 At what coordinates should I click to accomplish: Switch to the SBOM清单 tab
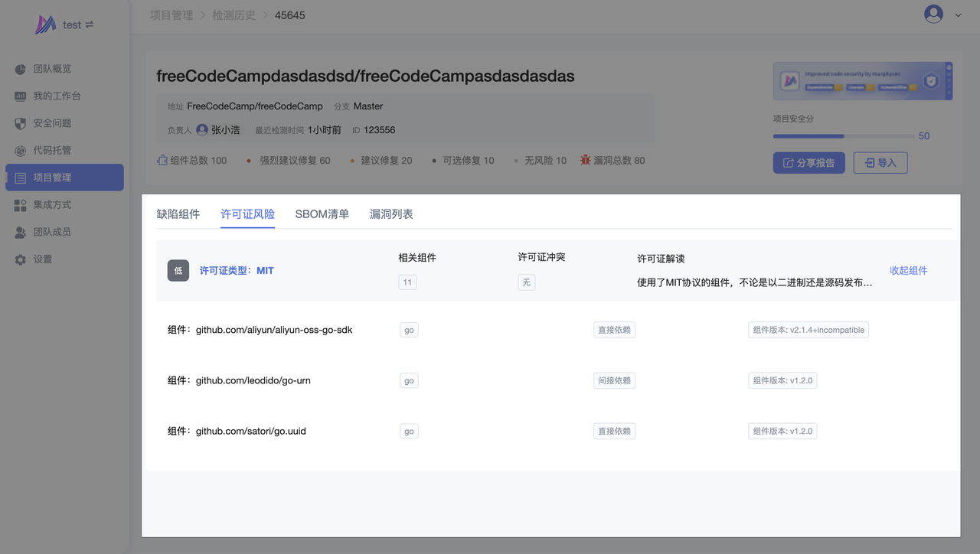click(x=322, y=214)
